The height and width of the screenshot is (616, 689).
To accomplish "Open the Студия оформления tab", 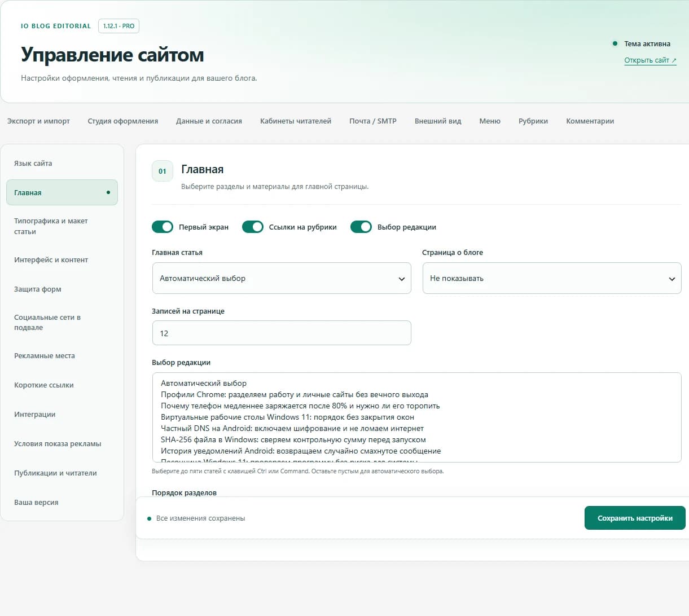I will pyautogui.click(x=123, y=121).
